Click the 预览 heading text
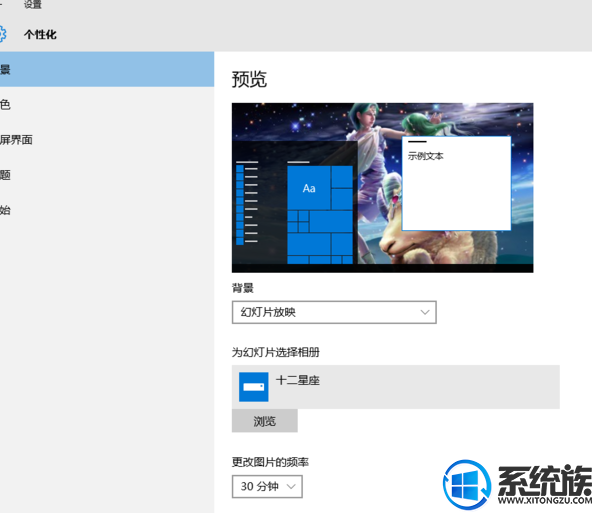This screenshot has height=513, width=592. pos(249,79)
